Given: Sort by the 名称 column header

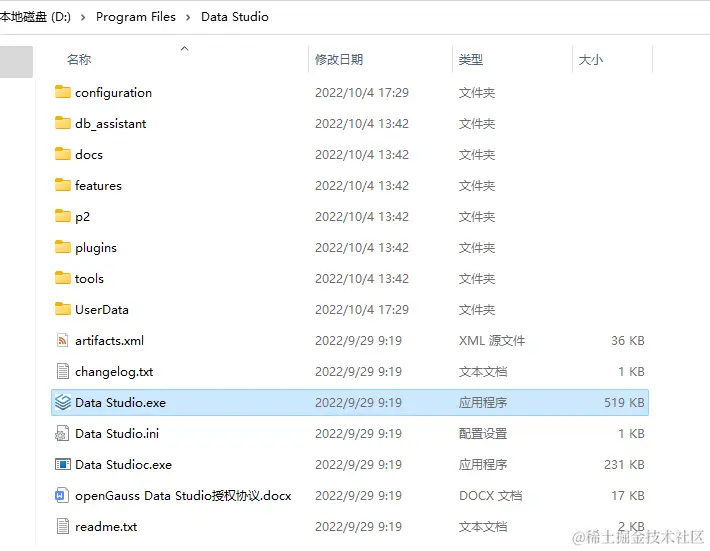Looking at the screenshot, I should coord(79,59).
